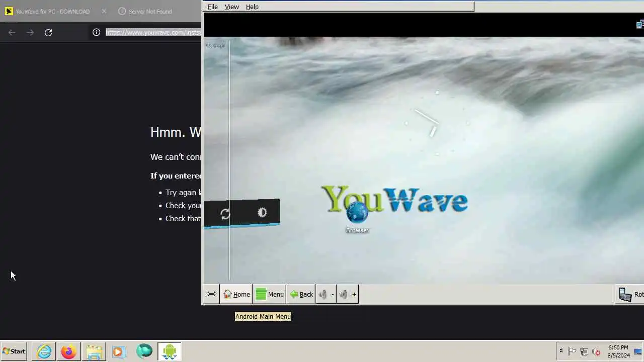The width and height of the screenshot is (644, 362).
Task: Click the Home button in YouWave toolbar
Action: click(236, 295)
